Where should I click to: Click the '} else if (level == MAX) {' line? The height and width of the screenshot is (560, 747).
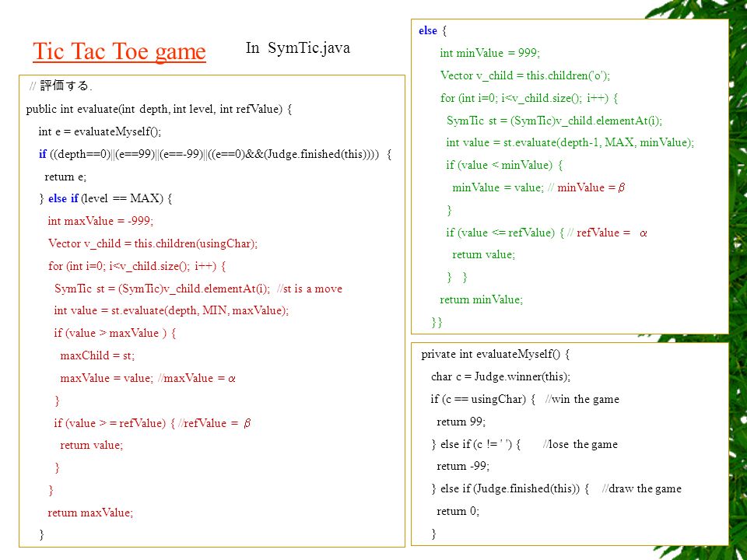point(106,198)
